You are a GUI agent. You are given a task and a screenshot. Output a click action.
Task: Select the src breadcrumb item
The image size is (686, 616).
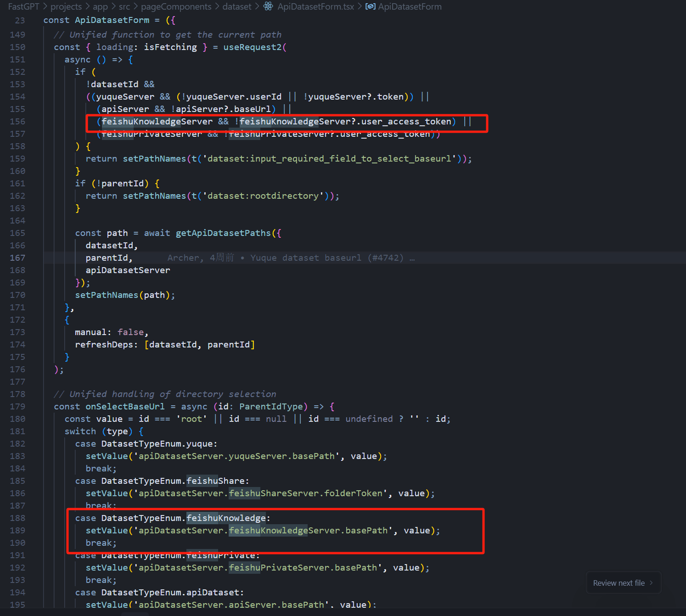(x=124, y=6)
